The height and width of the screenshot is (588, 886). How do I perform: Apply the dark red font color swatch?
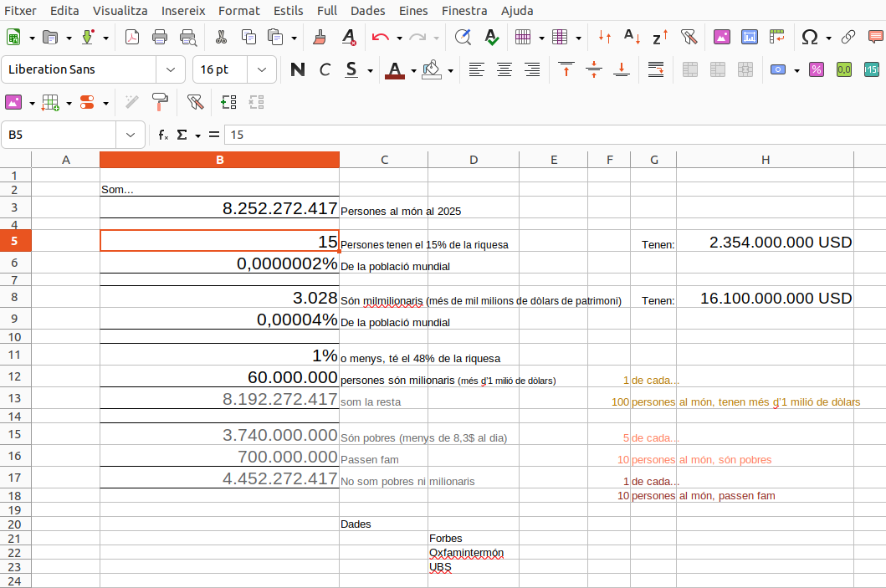(395, 70)
